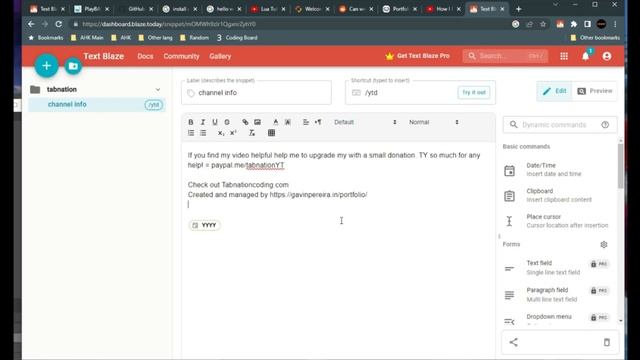Open the browser extensions puzzle icon
The image size is (640, 360).
pyautogui.click(x=574, y=24)
